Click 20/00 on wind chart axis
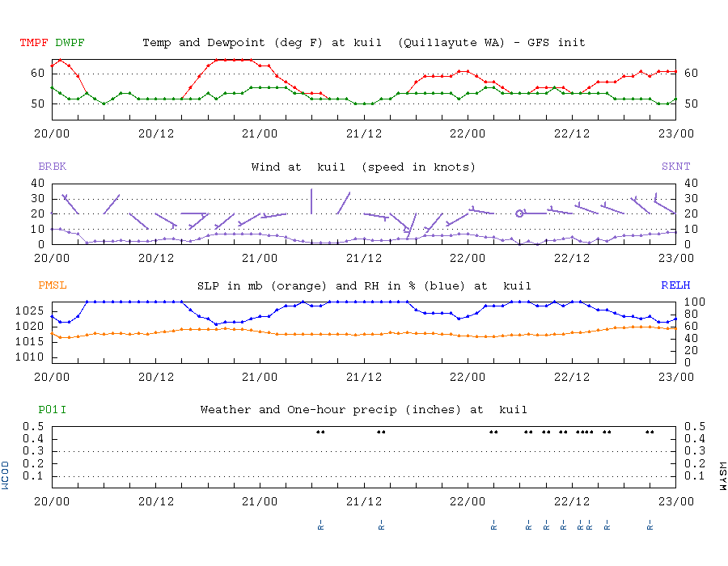Viewport: 728px width, 566px height. pyautogui.click(x=52, y=259)
